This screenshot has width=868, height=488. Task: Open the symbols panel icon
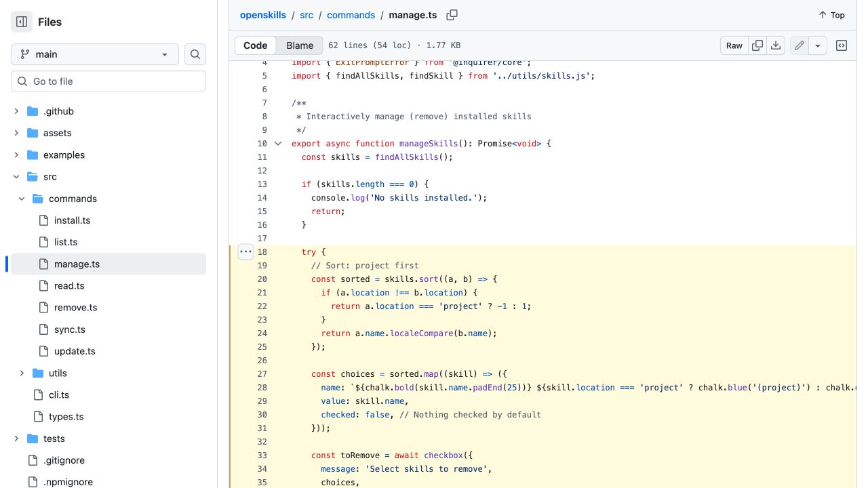(x=842, y=45)
